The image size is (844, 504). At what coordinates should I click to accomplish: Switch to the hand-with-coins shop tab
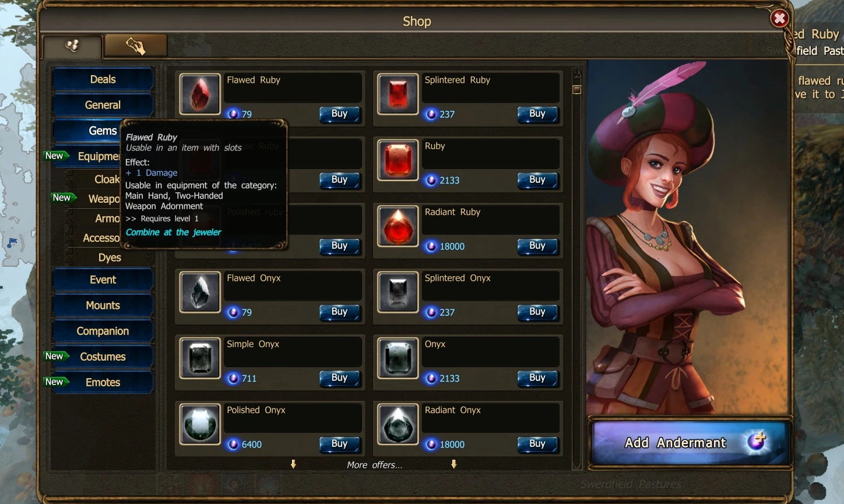pyautogui.click(x=136, y=45)
